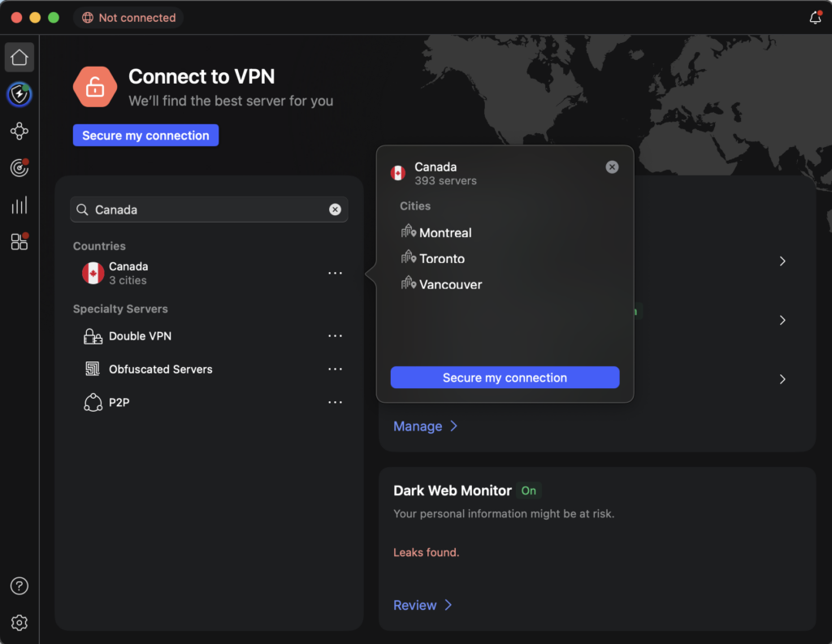Open Settings gear icon
This screenshot has height=644, width=832.
click(x=19, y=622)
